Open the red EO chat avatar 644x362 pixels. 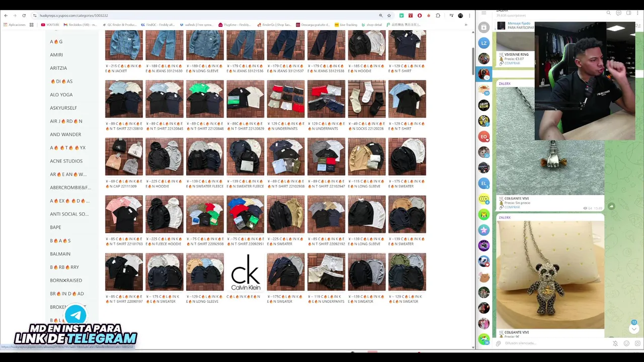pyautogui.click(x=484, y=136)
